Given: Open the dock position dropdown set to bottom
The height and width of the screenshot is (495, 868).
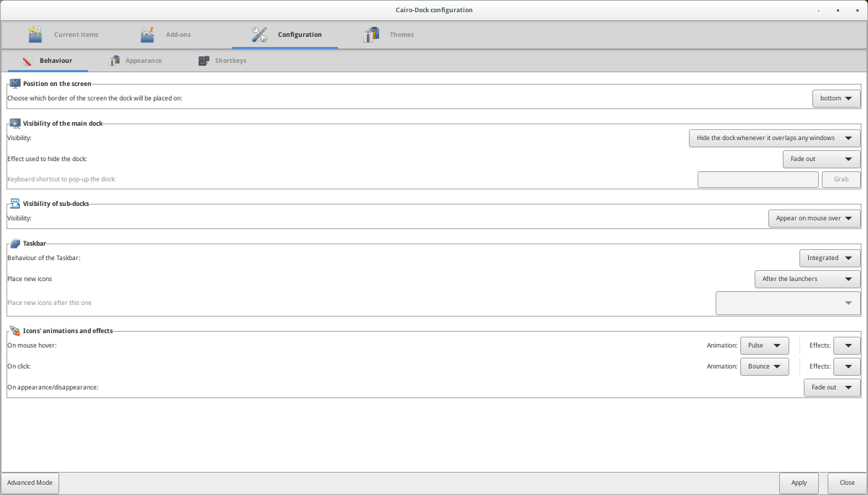Looking at the screenshot, I should pos(836,98).
